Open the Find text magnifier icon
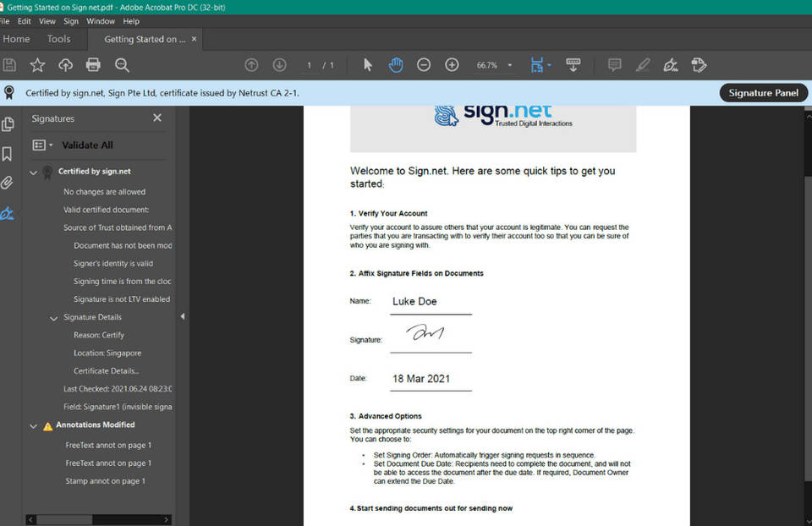This screenshot has width=812, height=526. click(x=122, y=65)
